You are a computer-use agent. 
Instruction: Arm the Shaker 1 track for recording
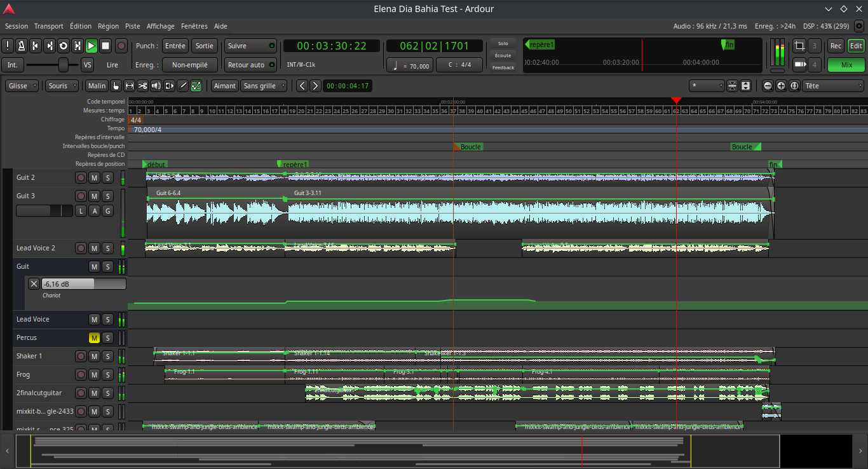click(81, 356)
